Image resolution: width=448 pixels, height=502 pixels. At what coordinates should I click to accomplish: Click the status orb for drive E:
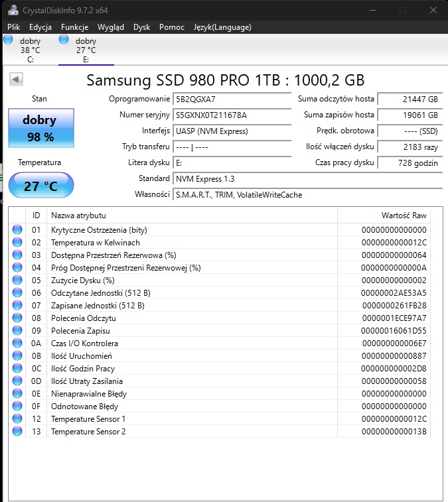[64, 40]
